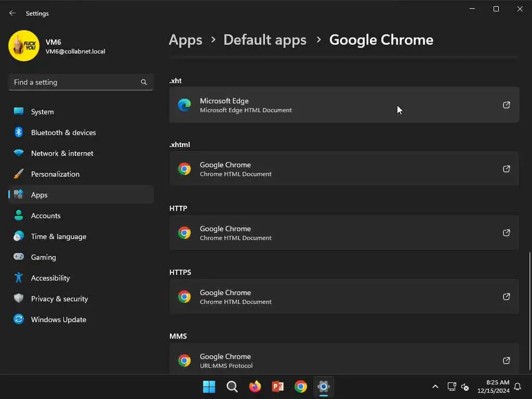Open external link icon for .xht association

506,105
